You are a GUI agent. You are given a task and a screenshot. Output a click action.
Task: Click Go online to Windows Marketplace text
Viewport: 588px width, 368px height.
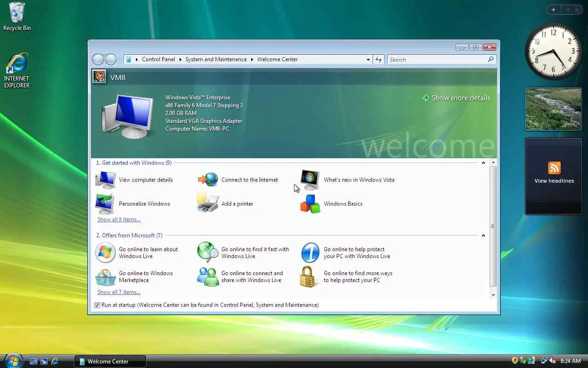[x=146, y=276]
